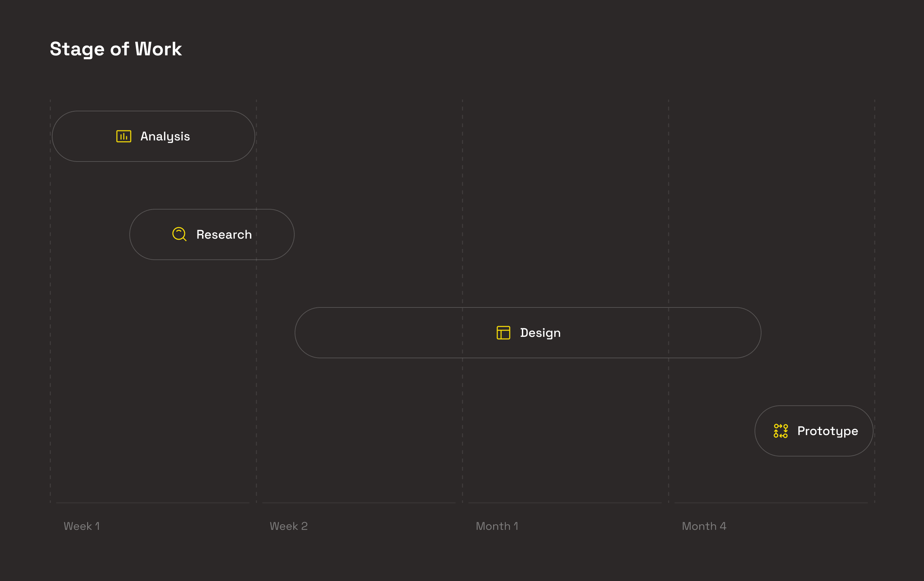Open the Design stage bar

528,333
